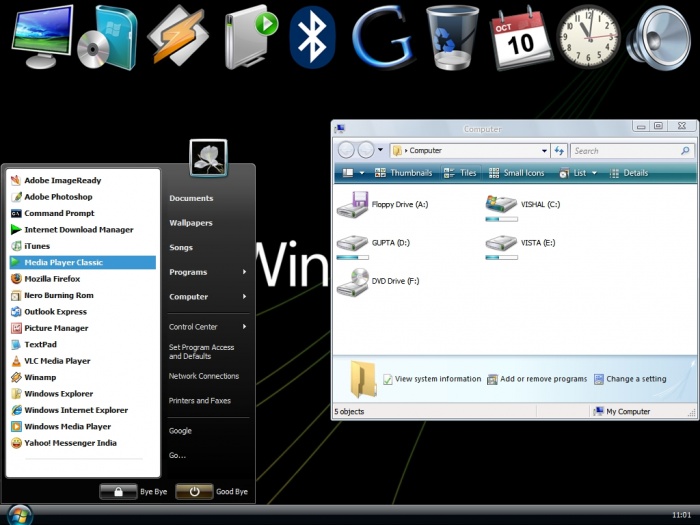Launch Winamp from start menu list
Image resolution: width=700 pixels, height=525 pixels.
(x=83, y=377)
